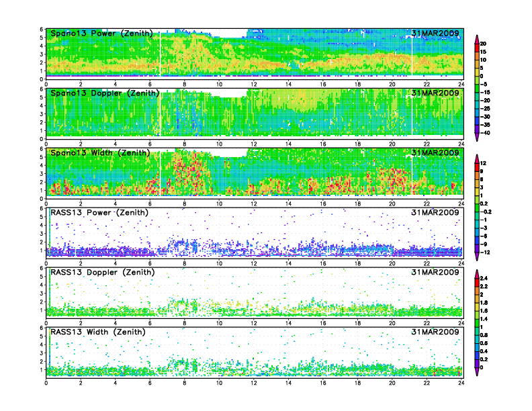532x411 pixels.
Task: Click hour '12' tick under Spano13 Power plot
Action: pyautogui.click(x=254, y=85)
